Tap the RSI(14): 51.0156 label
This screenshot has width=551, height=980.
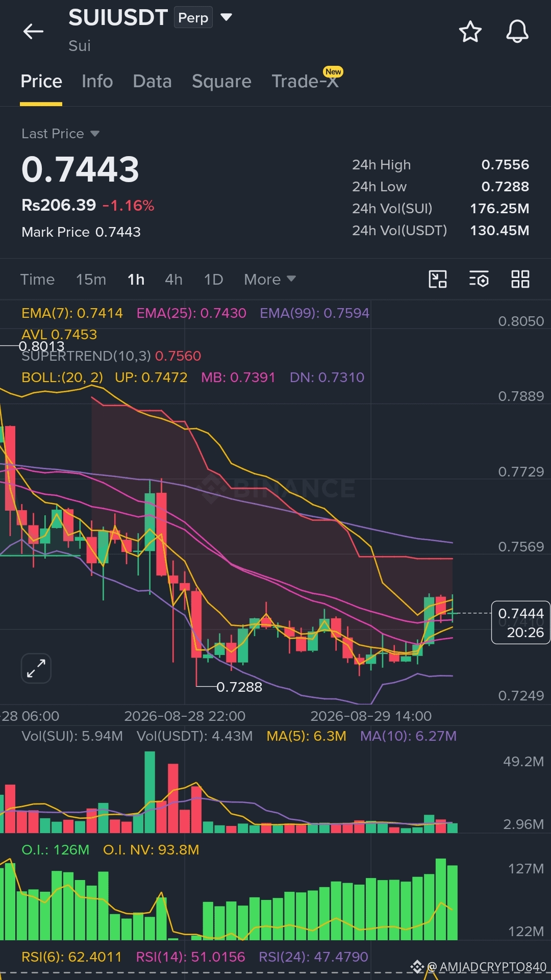(x=190, y=957)
